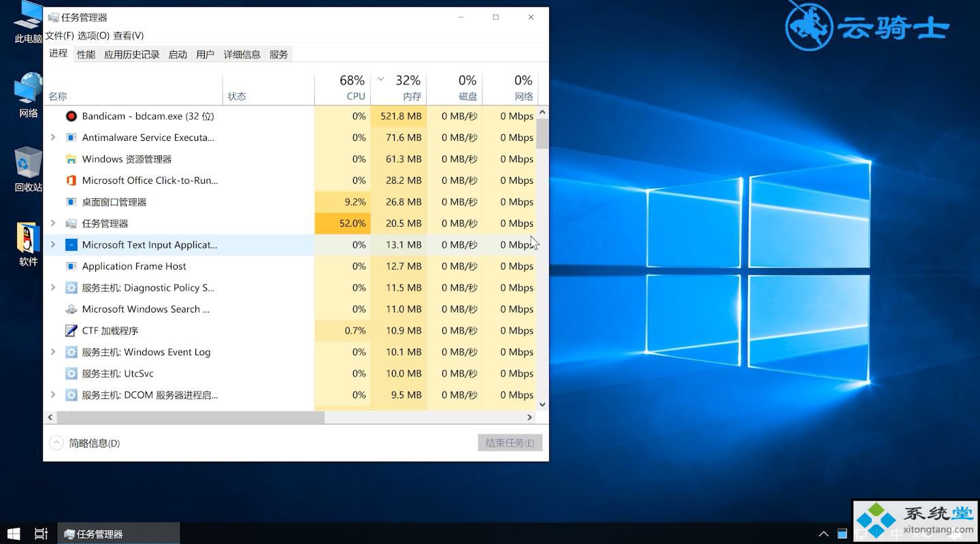Click the Windows Event Log gear icon
Image resolution: width=980 pixels, height=544 pixels.
[71, 352]
